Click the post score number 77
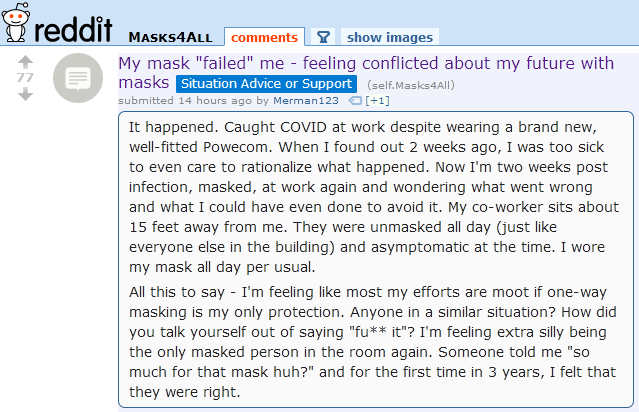Viewport: 639px width, 412px height. [x=26, y=77]
